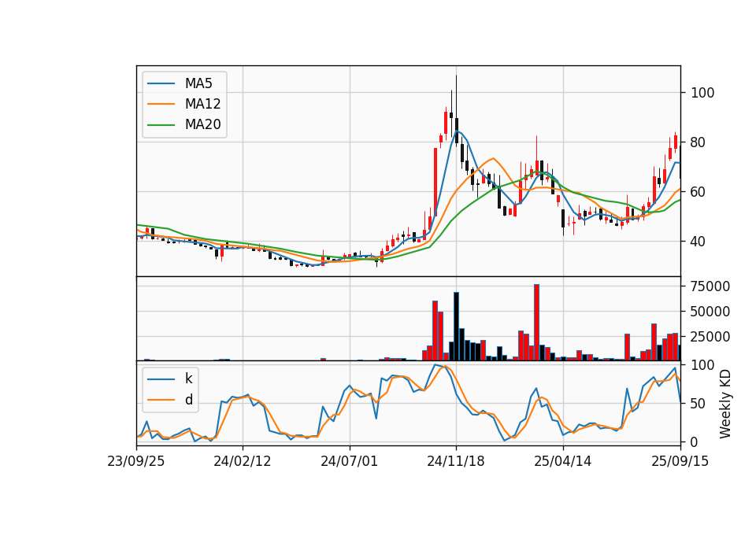Click the MA5 legend label
Viewport: 756px width, 543px height.
tap(198, 83)
